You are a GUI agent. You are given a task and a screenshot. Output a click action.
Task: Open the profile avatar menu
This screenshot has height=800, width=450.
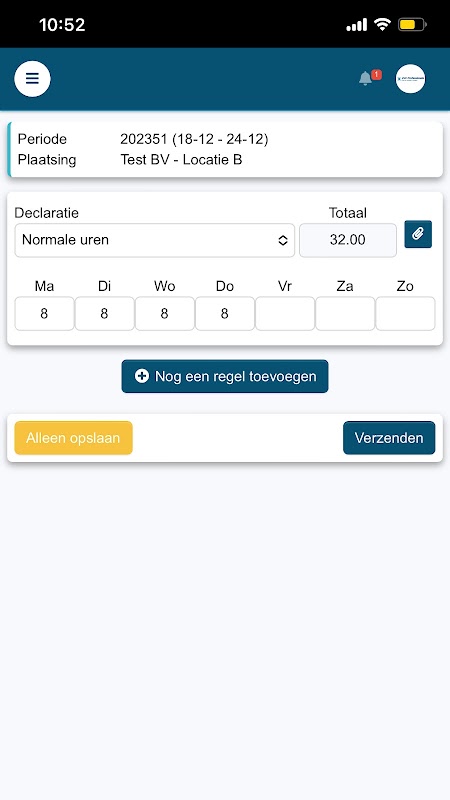click(x=410, y=79)
